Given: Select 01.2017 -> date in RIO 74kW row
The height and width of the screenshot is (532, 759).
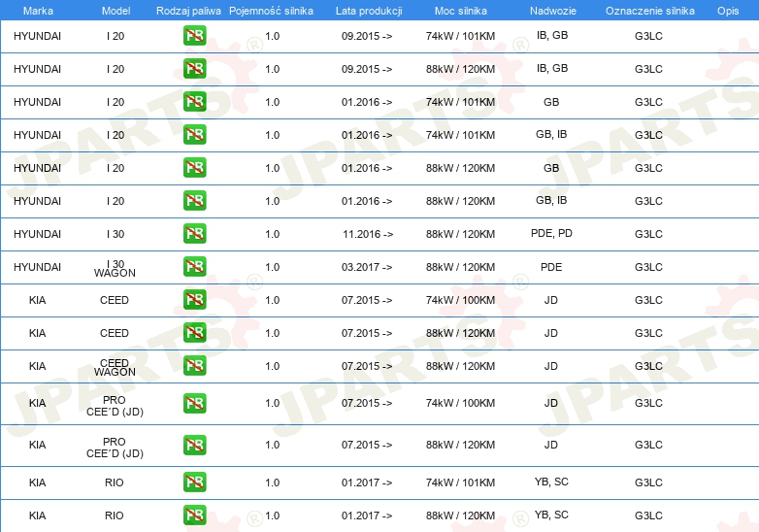Looking at the screenshot, I should click(367, 482).
